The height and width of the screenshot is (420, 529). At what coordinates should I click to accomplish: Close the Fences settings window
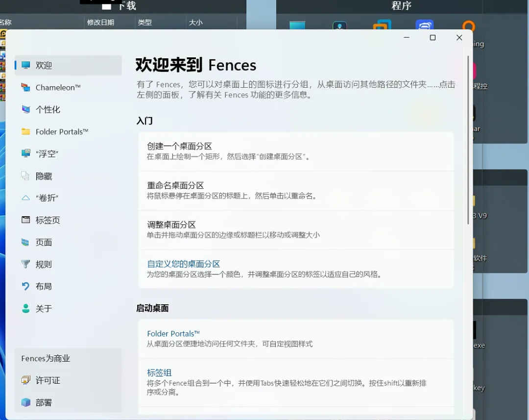(459, 37)
